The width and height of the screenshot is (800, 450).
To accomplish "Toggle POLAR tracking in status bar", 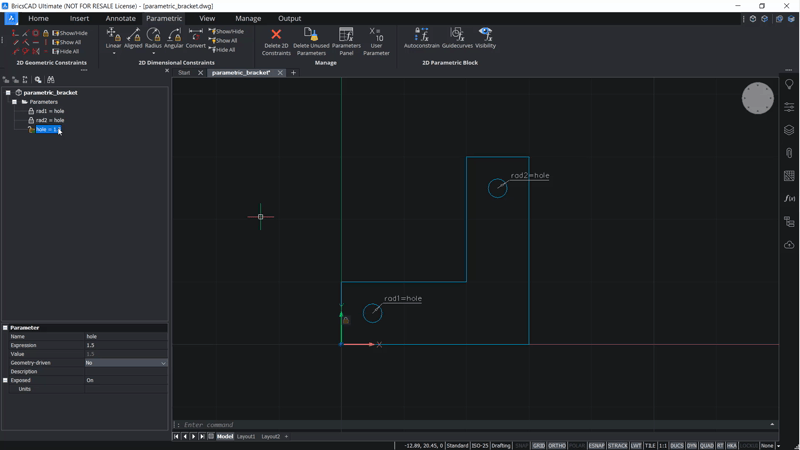I will (577, 445).
